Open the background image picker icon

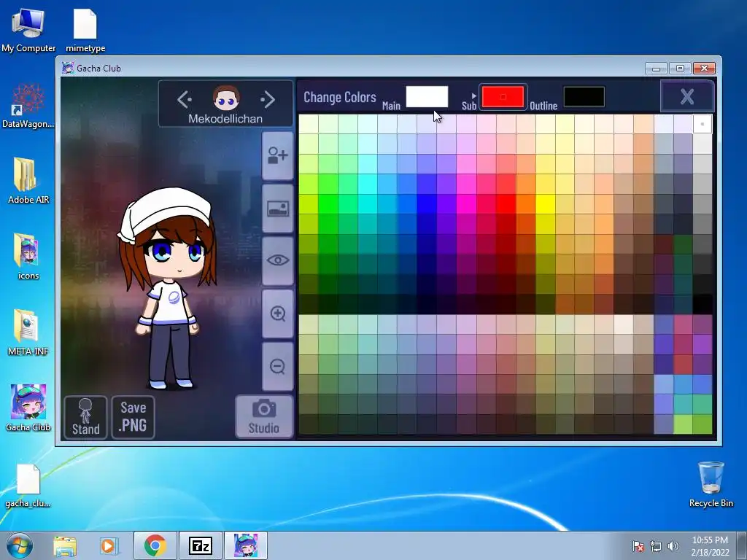(278, 209)
